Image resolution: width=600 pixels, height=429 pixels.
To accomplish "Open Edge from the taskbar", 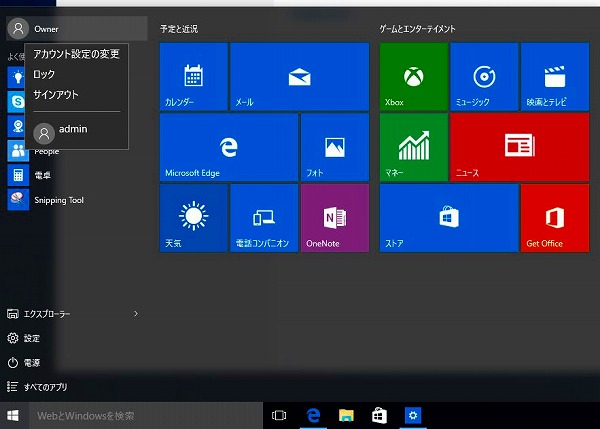I will (x=313, y=416).
